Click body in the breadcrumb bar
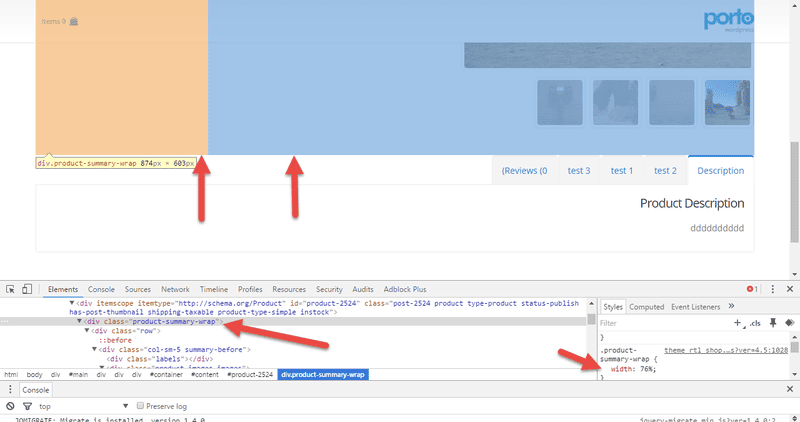The height and width of the screenshot is (422, 800). pos(34,375)
